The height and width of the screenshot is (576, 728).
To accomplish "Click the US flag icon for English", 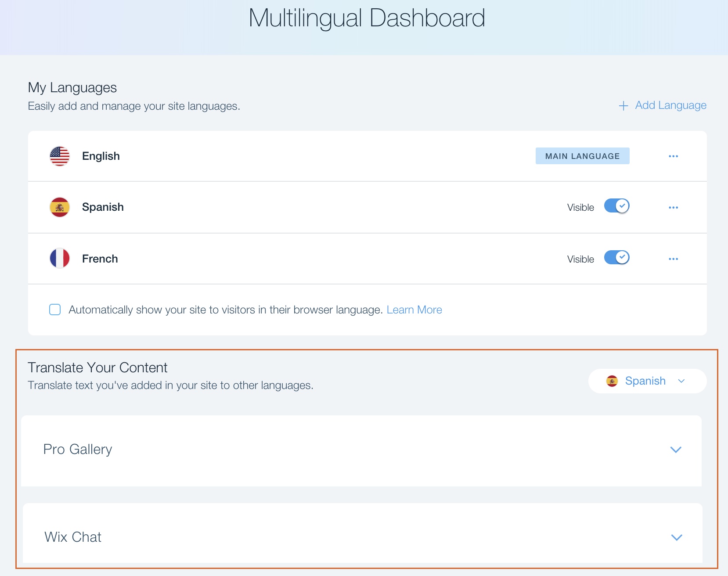I will 60,156.
